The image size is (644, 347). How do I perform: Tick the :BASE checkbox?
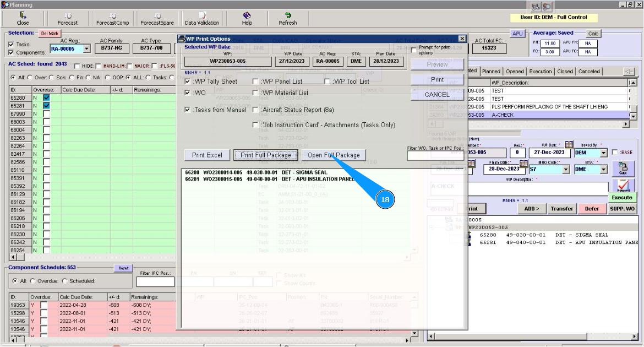pyautogui.click(x=615, y=152)
